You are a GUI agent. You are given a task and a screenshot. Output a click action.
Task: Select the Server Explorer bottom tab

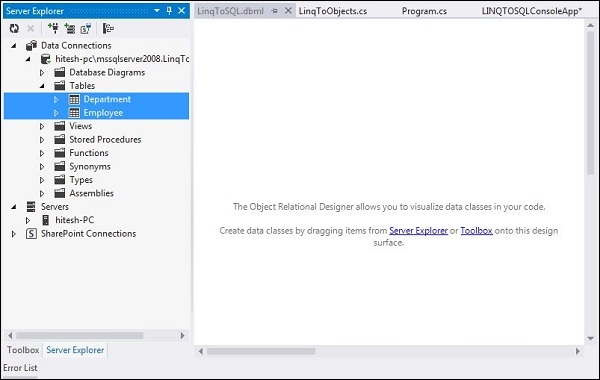pos(75,350)
